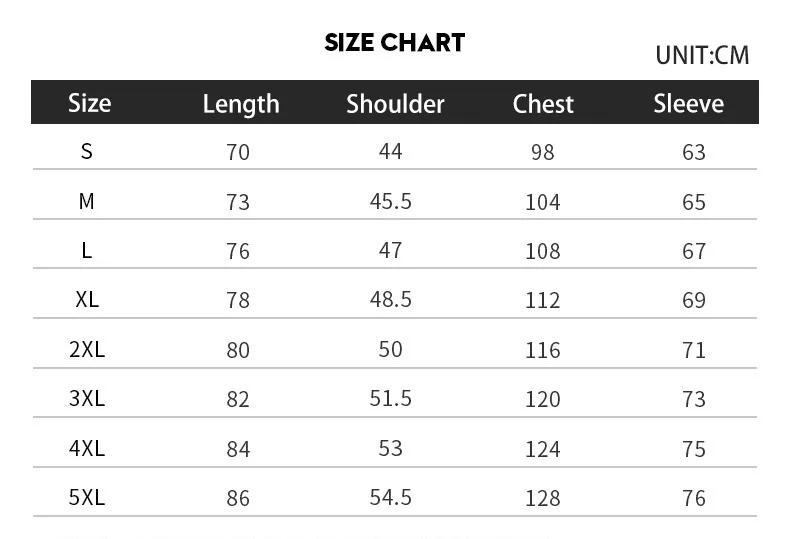Select the 2XL size row label
This screenshot has width=790, height=539.
point(87,349)
